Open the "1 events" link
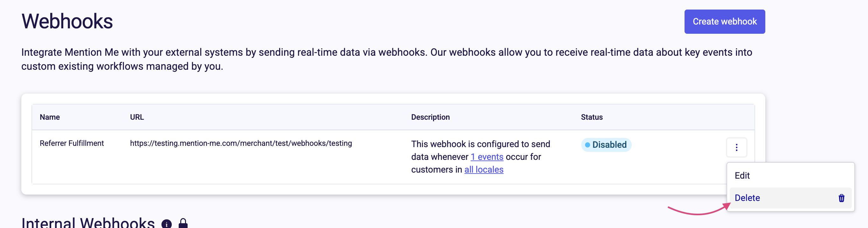 pyautogui.click(x=486, y=157)
